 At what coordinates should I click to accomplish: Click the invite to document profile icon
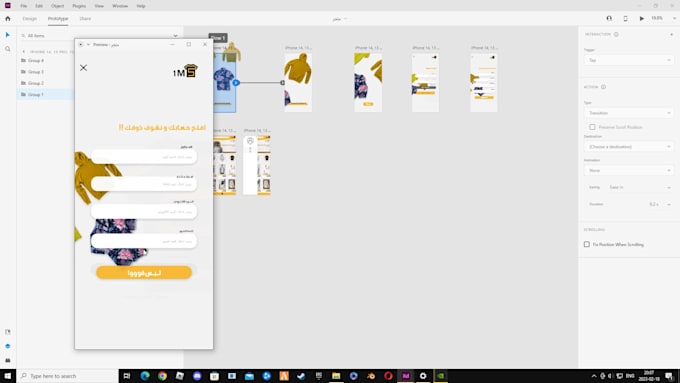tap(609, 19)
